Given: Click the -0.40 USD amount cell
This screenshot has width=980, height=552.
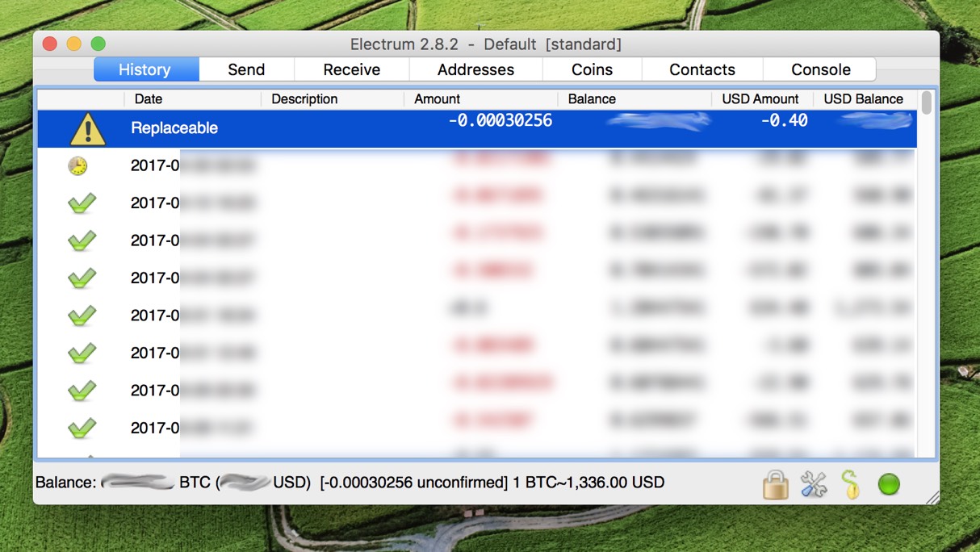Looking at the screenshot, I should (784, 121).
